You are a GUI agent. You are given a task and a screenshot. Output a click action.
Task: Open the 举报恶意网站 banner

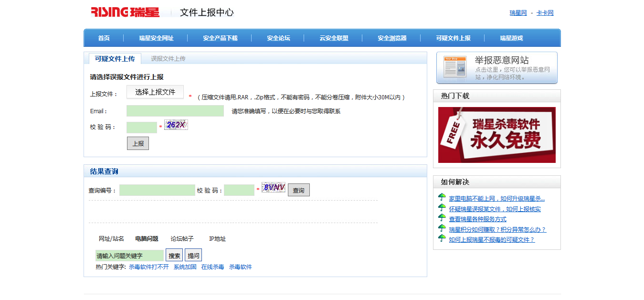497,68
